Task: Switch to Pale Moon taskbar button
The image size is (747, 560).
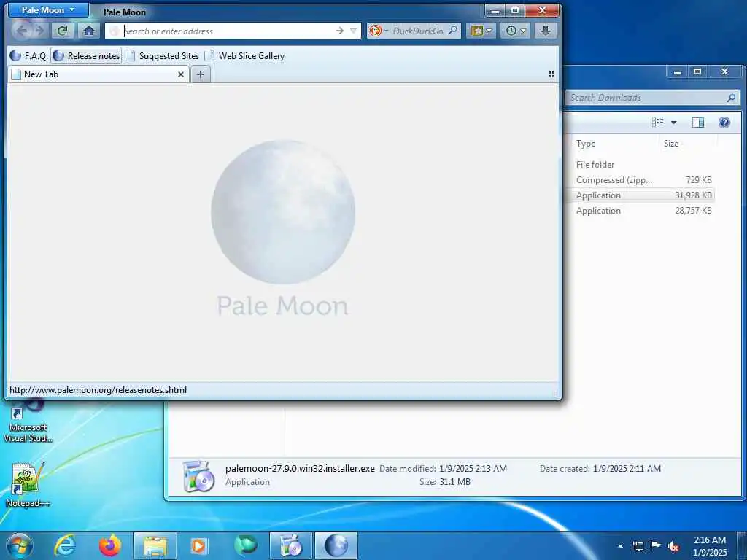Action: pos(336,545)
